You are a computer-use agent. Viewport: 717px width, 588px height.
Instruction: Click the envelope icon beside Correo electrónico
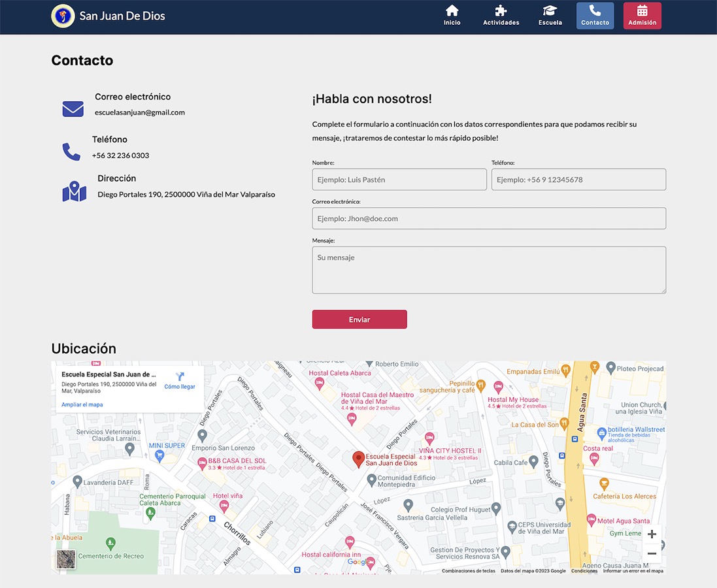point(72,109)
